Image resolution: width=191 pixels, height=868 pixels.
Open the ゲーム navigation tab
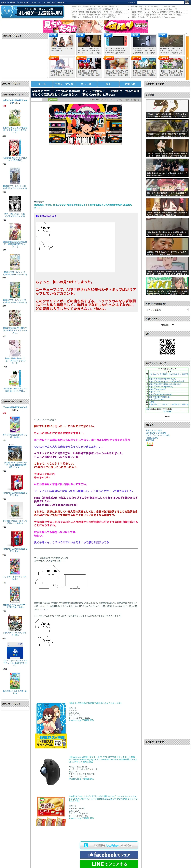click(42, 84)
